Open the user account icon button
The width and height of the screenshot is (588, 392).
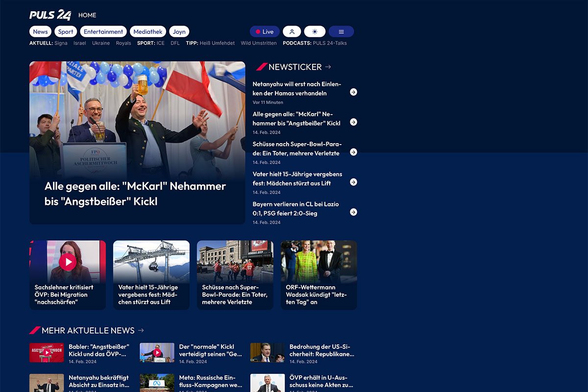tap(292, 32)
